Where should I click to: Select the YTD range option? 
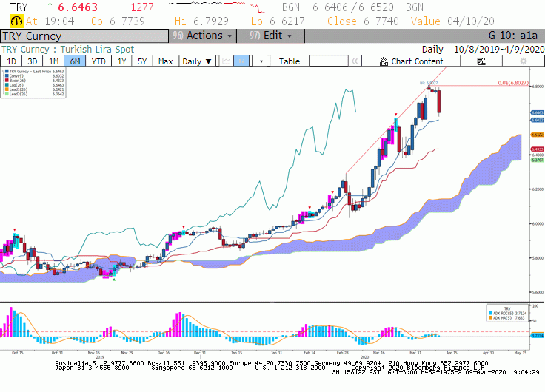(x=98, y=61)
